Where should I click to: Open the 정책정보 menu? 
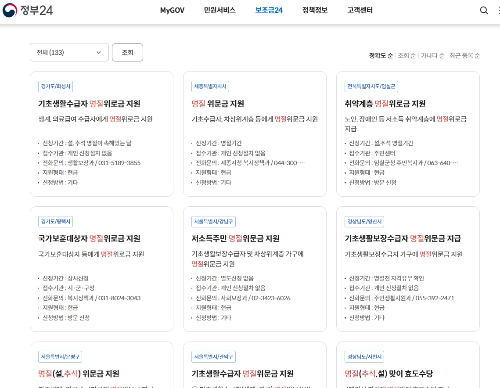315,10
